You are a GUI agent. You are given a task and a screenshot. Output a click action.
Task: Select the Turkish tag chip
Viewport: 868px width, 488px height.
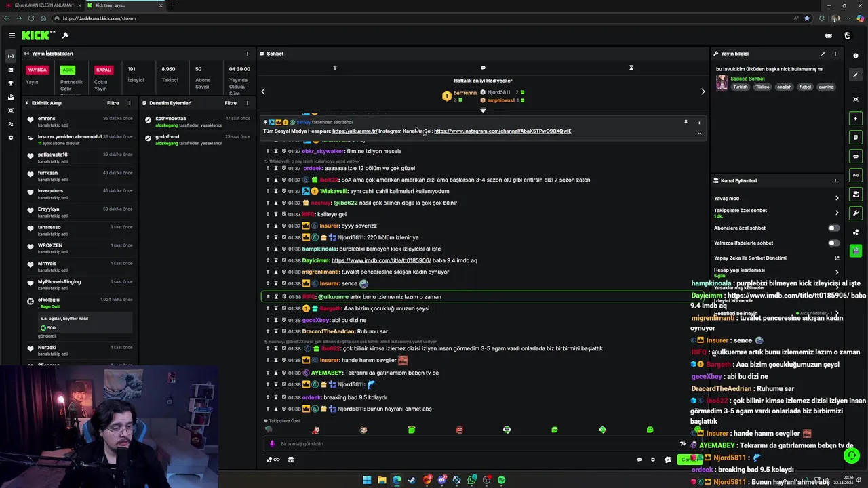coord(740,87)
